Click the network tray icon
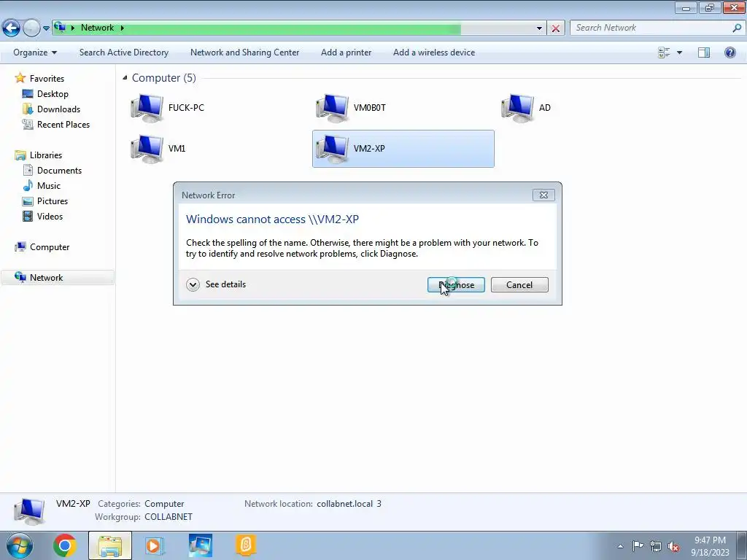Screen dimensions: 747x560 coord(656,546)
